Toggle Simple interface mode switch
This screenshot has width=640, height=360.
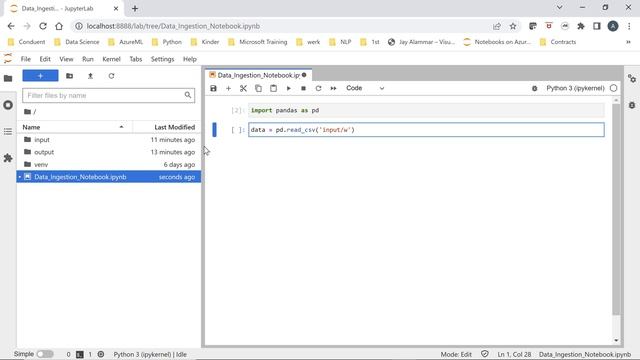[x=45, y=354]
